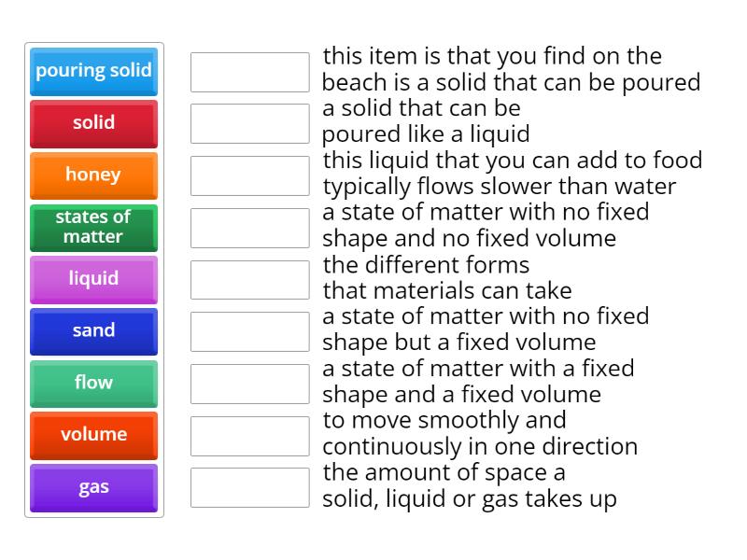Screen dimensions: 747x560
Task: Click the box next to 'poured like a liquid'
Action: coord(248,124)
